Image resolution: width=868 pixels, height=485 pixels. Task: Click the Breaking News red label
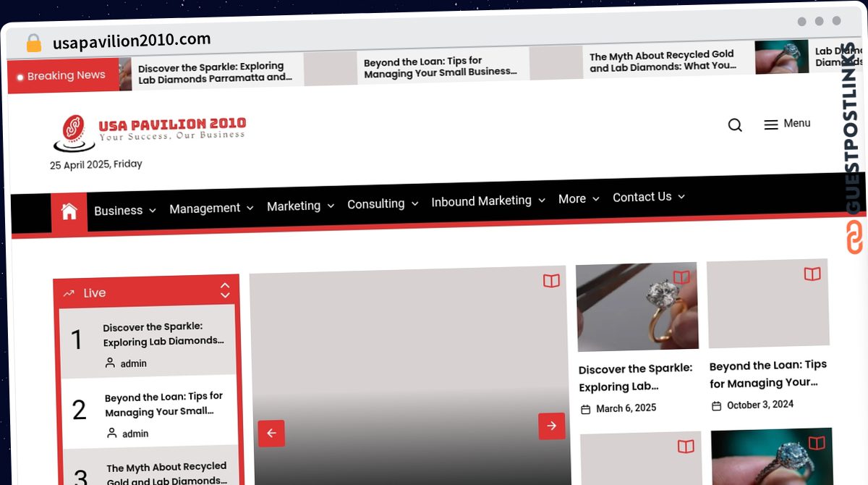(x=63, y=76)
